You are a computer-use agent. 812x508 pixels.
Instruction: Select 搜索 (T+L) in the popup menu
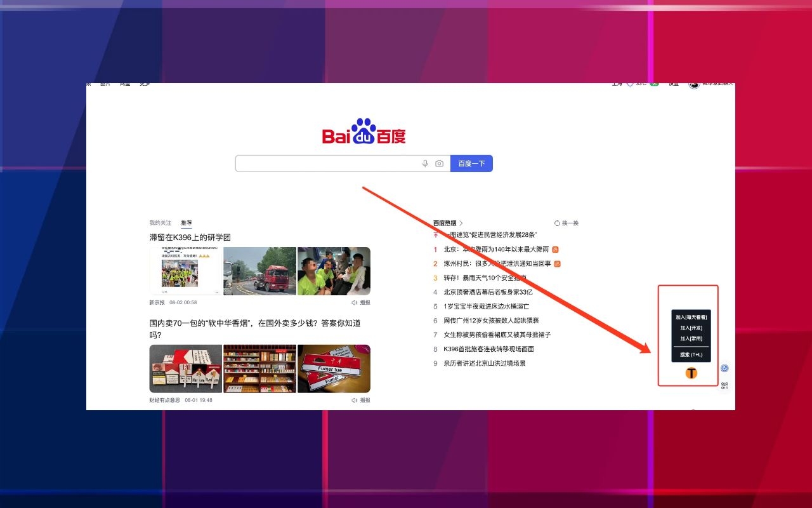(x=691, y=355)
